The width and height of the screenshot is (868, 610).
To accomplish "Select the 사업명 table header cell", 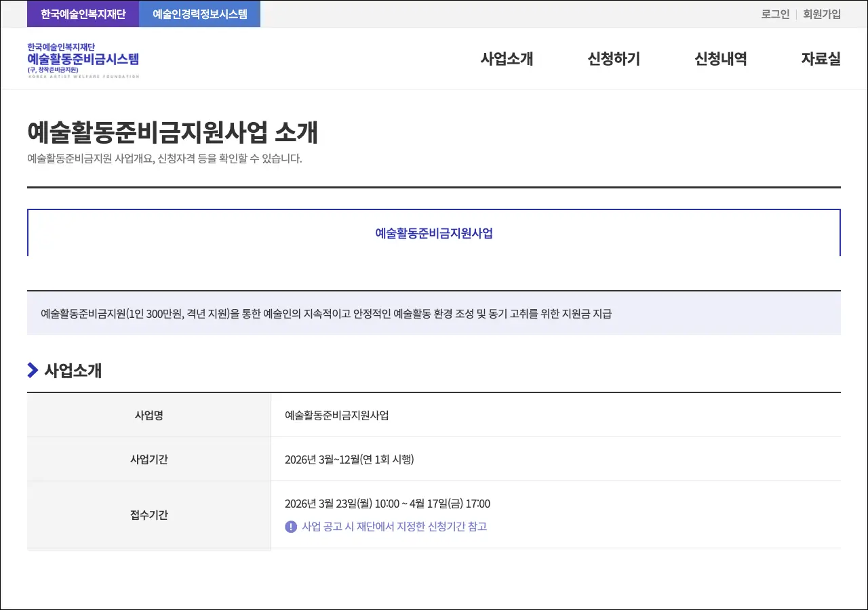I will [x=149, y=415].
